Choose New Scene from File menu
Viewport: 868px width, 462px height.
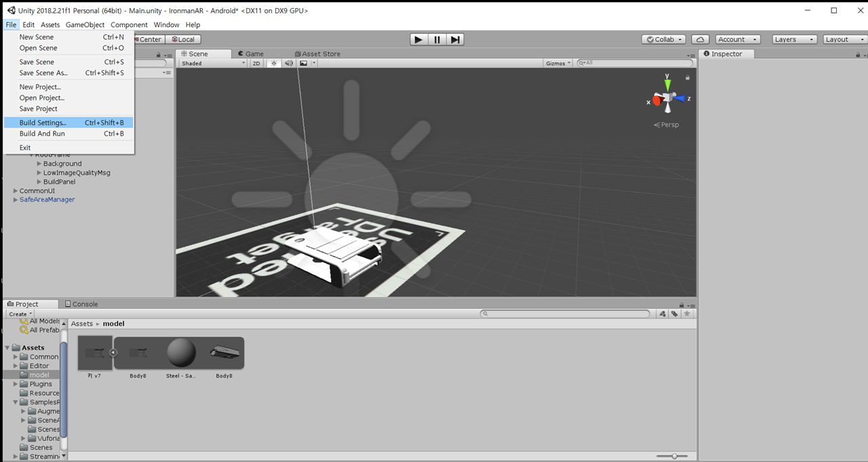click(x=68, y=37)
